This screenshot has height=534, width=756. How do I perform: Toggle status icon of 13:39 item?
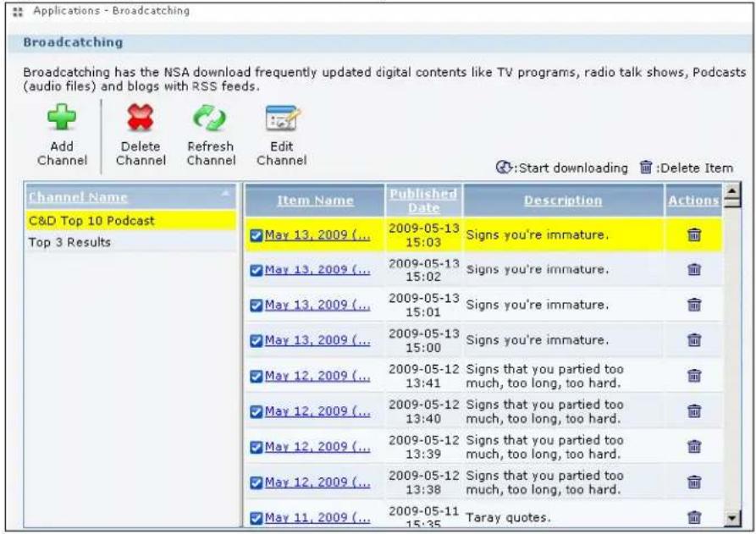point(257,447)
